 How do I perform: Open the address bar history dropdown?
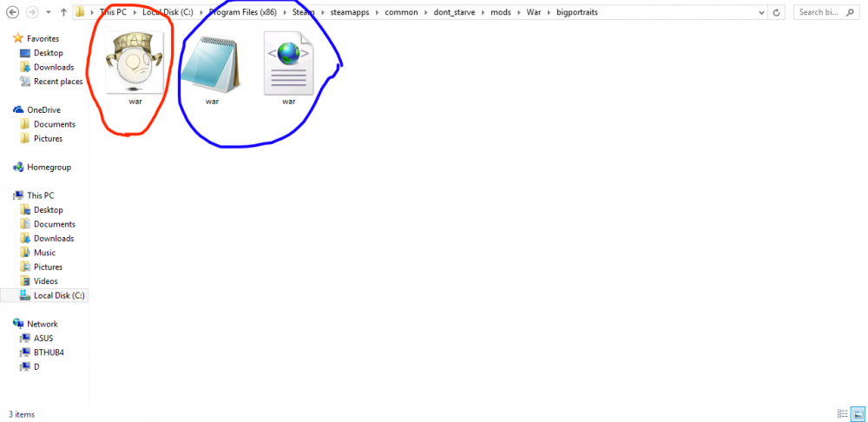763,12
